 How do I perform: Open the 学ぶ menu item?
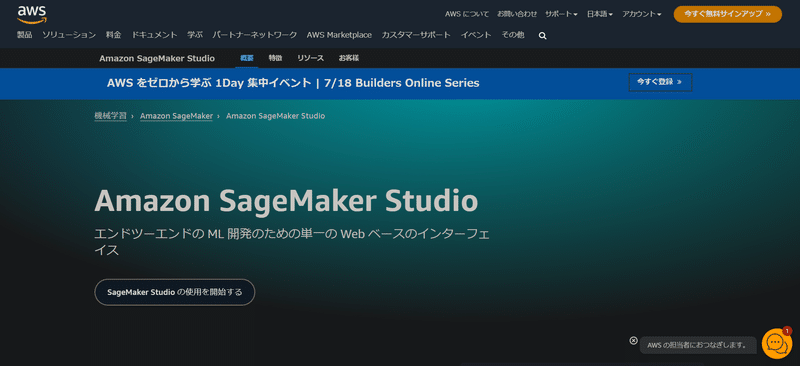pyautogui.click(x=195, y=35)
